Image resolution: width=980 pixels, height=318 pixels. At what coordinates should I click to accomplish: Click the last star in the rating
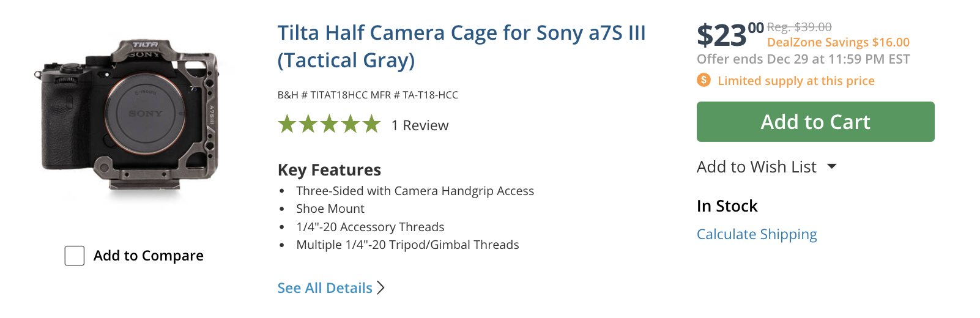click(371, 125)
